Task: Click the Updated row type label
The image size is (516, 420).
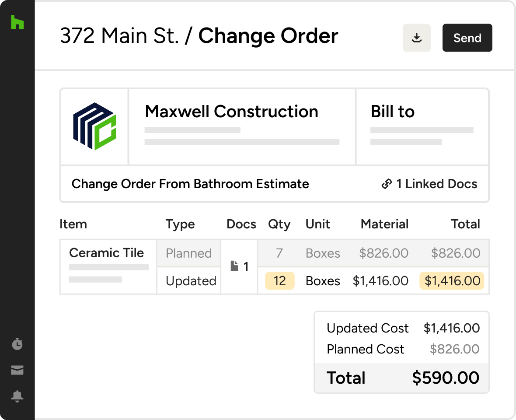Action: [191, 281]
